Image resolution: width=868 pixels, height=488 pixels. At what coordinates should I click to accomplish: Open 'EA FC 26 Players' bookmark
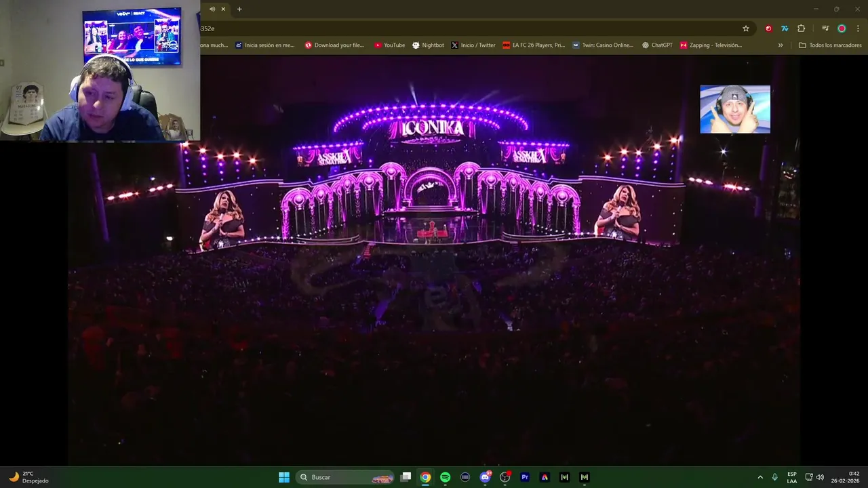[x=534, y=45]
